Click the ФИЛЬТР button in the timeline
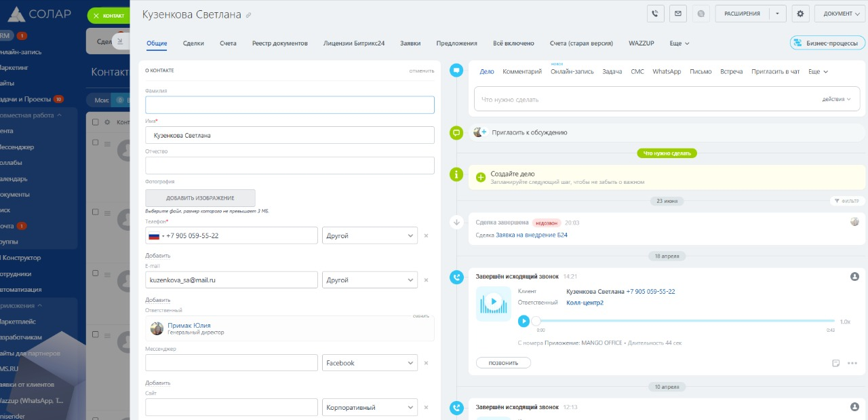The height and width of the screenshot is (420, 868). [848, 201]
